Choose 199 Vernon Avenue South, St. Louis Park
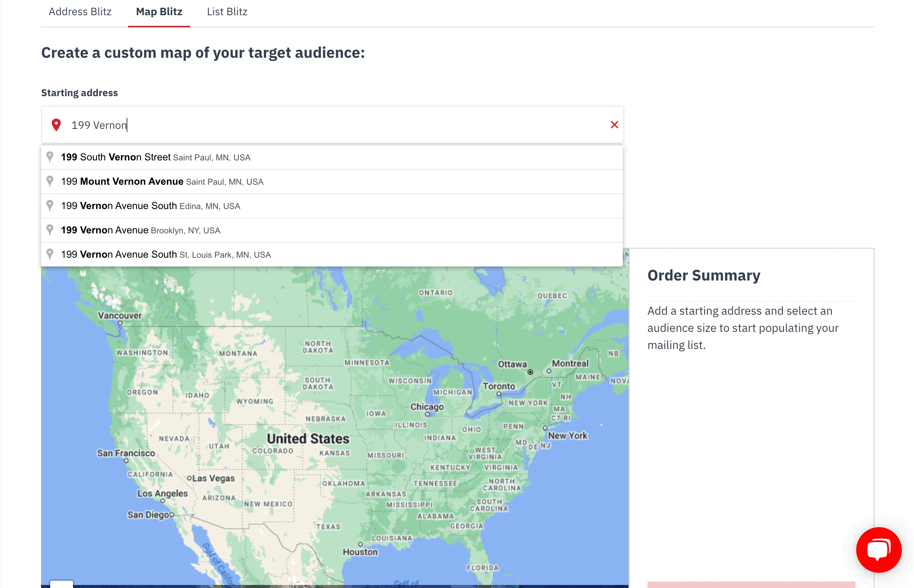The height and width of the screenshot is (588, 914). [x=166, y=255]
